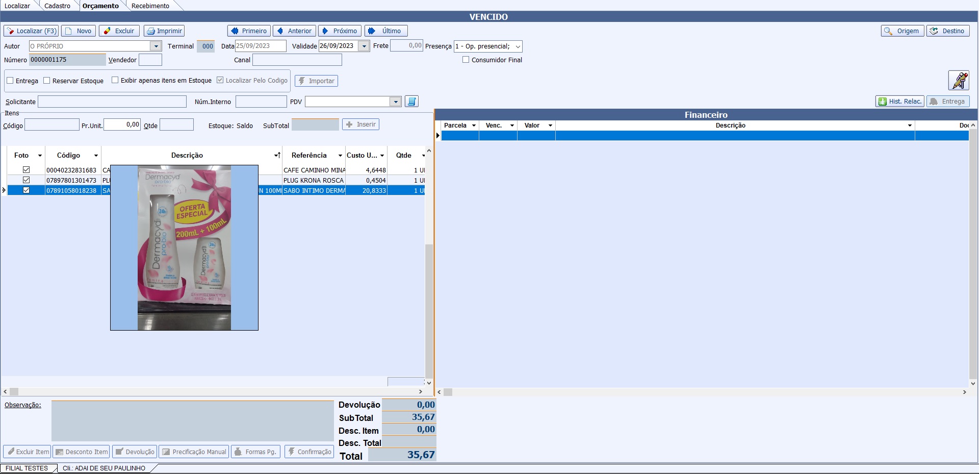Switch to the Cadastro tab
Image resolution: width=980 pixels, height=474 pixels.
point(57,6)
